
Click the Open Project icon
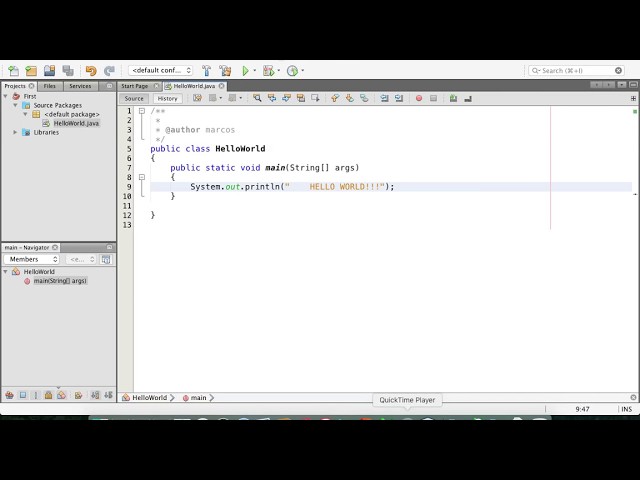click(49, 71)
